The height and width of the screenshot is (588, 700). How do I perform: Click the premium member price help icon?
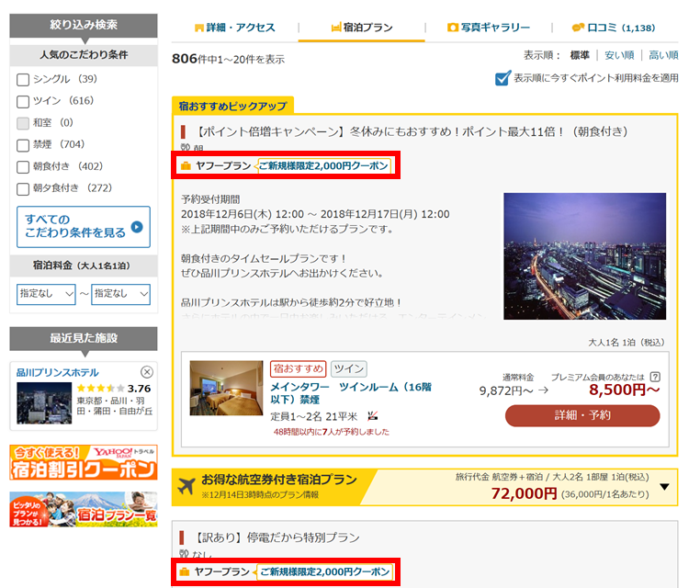(x=655, y=377)
